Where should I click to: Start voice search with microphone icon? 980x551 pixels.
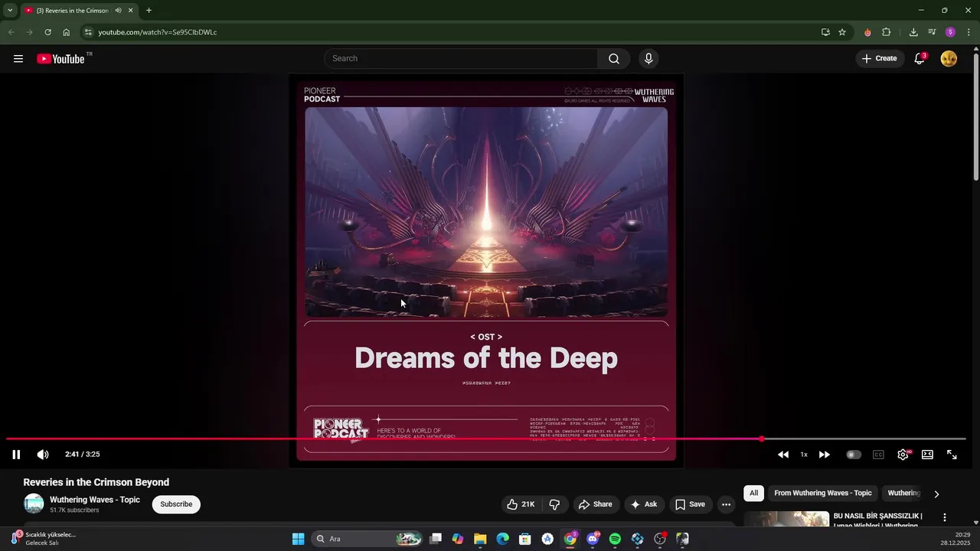coord(648,59)
